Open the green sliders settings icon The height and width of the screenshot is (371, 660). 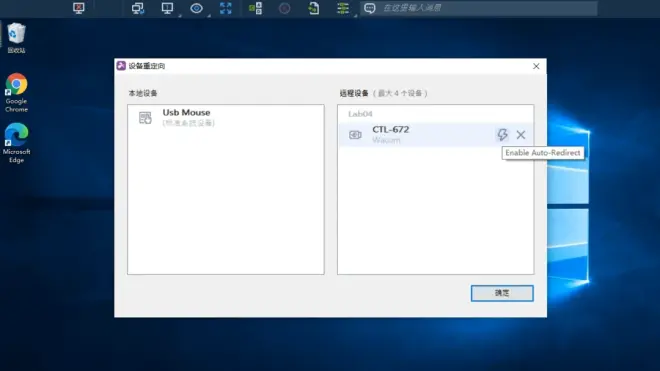coord(343,8)
